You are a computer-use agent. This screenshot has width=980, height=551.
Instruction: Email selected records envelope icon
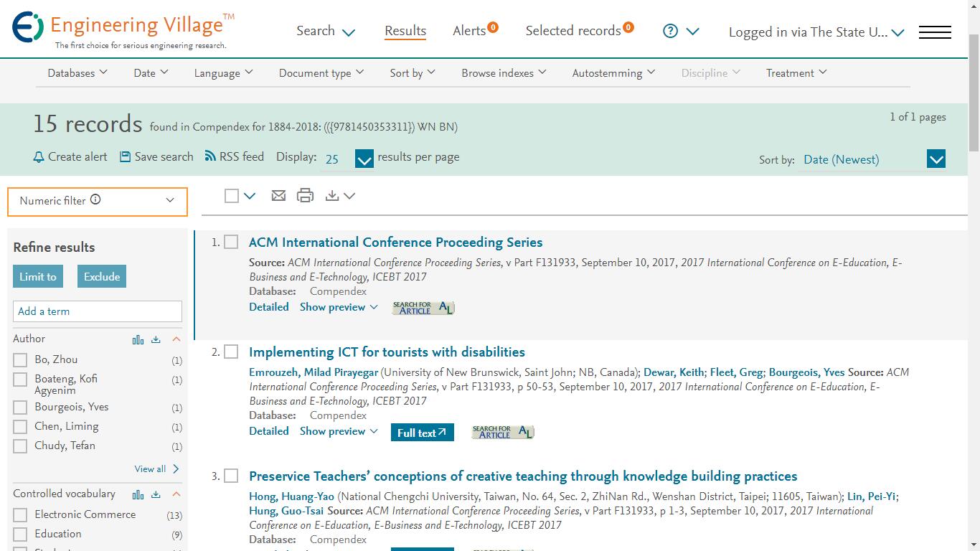pyautogui.click(x=278, y=195)
